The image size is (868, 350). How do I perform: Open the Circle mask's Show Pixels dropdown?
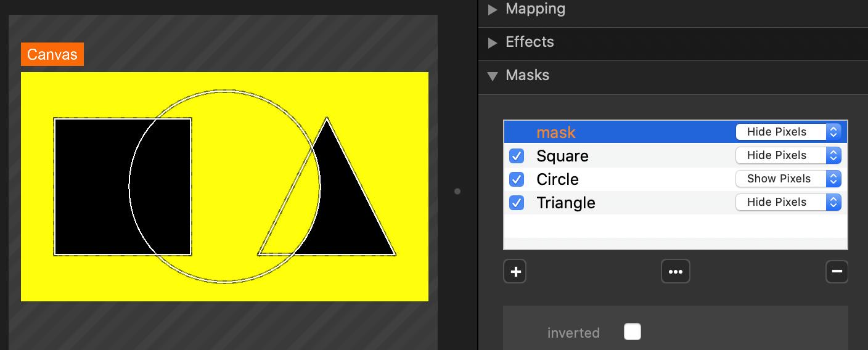click(x=788, y=179)
